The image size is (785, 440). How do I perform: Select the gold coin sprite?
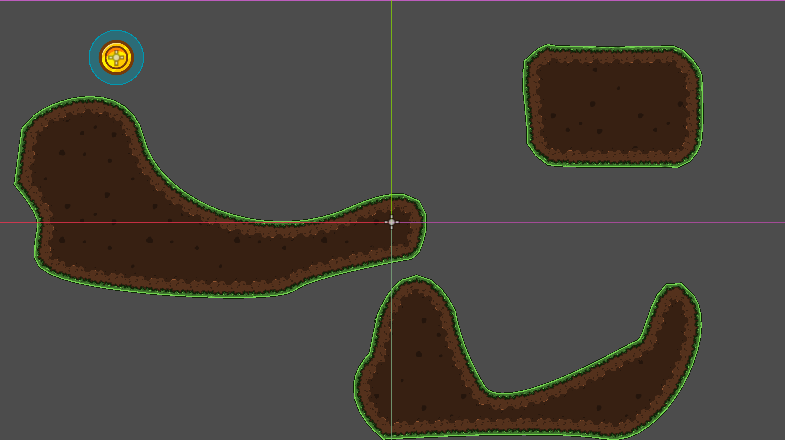pyautogui.click(x=117, y=57)
